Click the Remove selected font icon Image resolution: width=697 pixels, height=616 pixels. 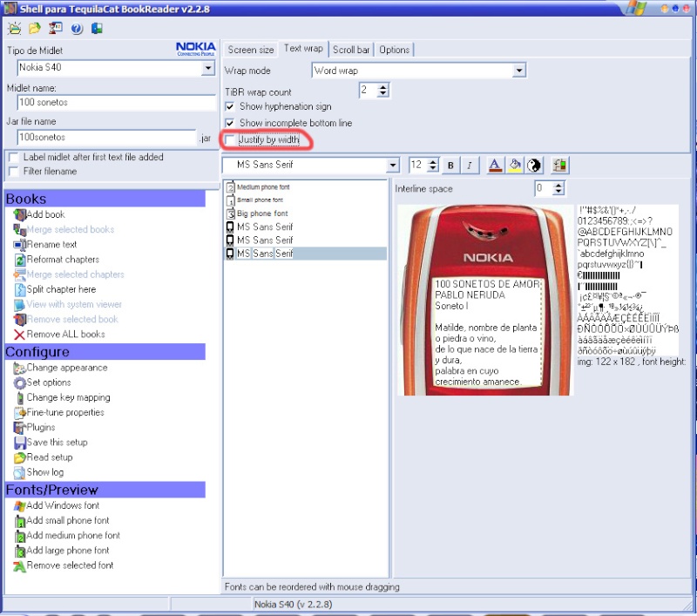coord(19,565)
